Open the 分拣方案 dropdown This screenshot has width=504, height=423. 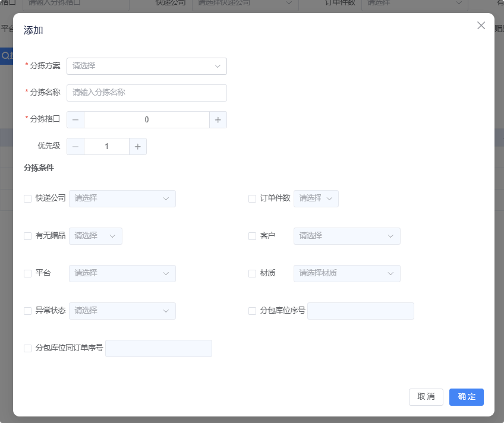click(x=147, y=66)
